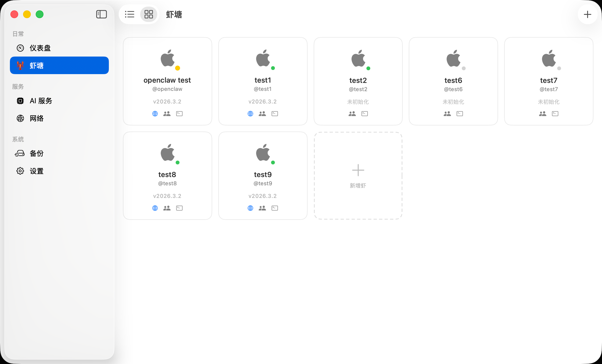
Task: Click v2026.3.2 version on test1 card
Action: [x=263, y=102]
